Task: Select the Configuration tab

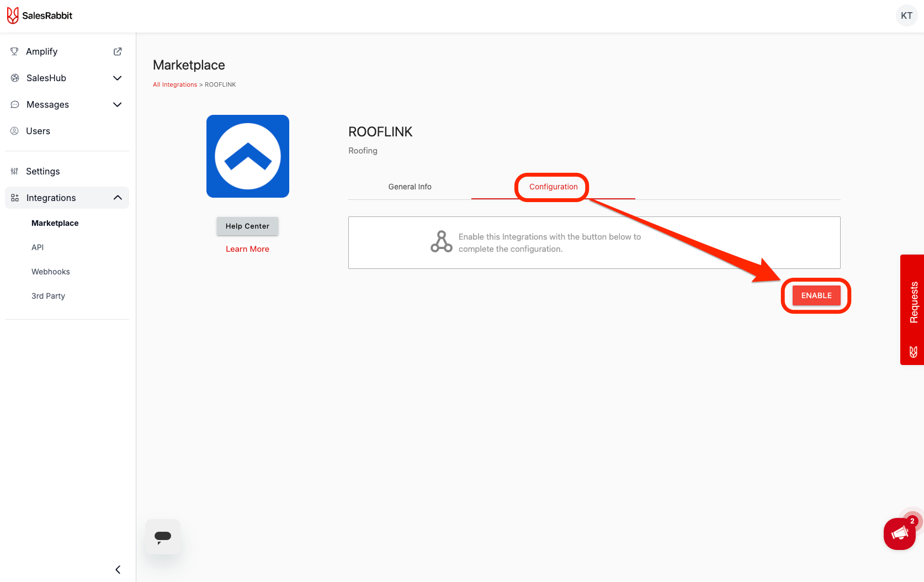Action: (x=553, y=187)
